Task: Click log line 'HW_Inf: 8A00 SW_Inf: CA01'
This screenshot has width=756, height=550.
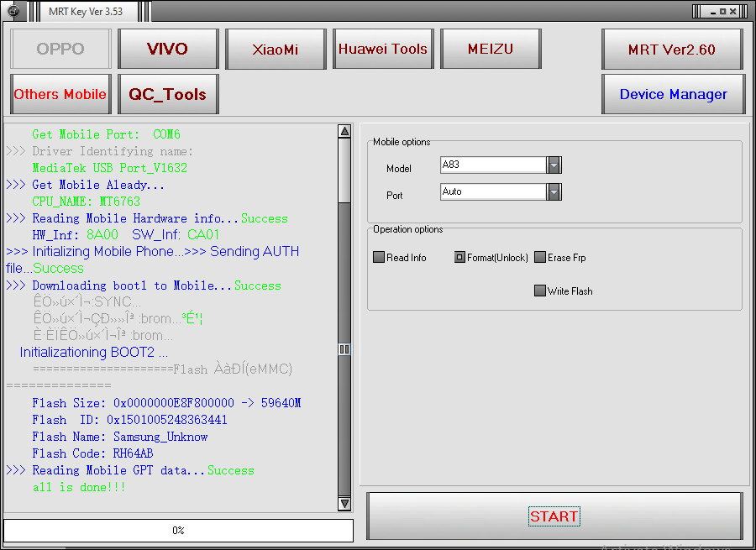Action: 125,235
